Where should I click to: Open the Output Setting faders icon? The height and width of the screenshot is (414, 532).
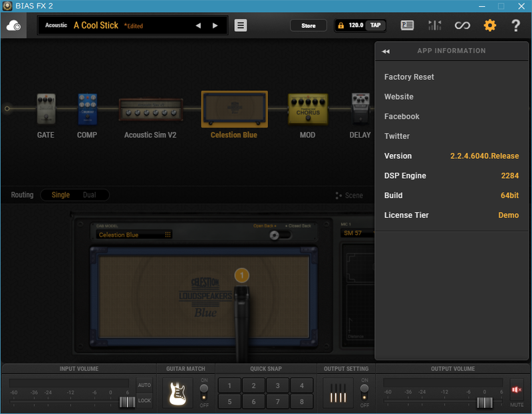coord(338,393)
